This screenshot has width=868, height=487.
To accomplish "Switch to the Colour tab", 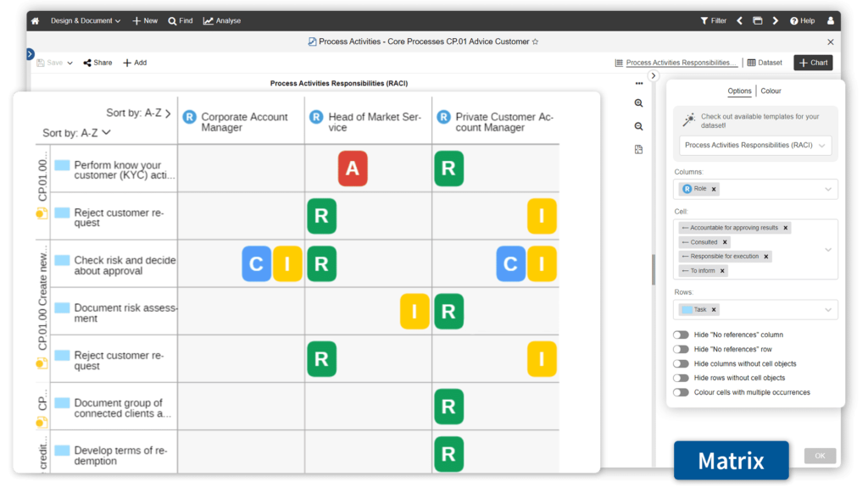I will 771,91.
